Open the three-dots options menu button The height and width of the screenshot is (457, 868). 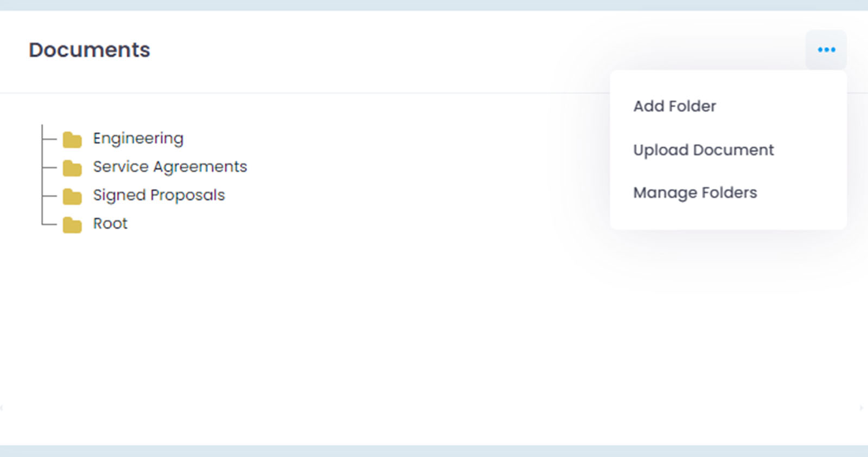[826, 50]
